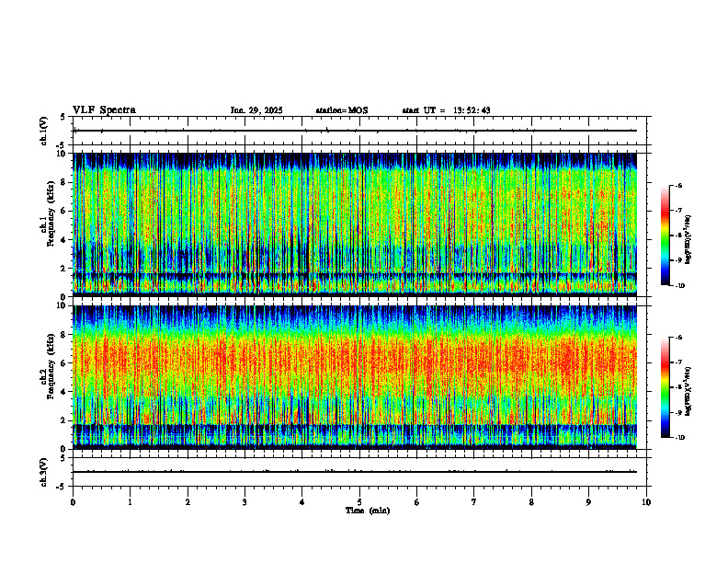Click time axis tick label "2"

[x=188, y=502]
